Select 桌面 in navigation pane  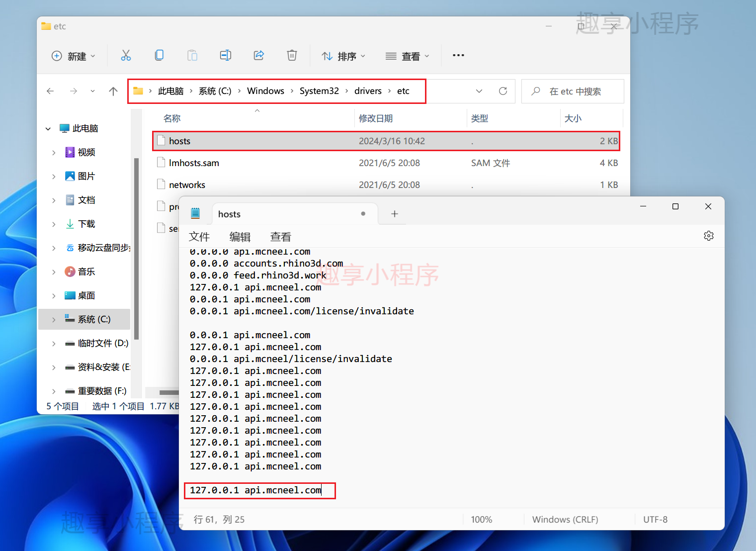86,296
